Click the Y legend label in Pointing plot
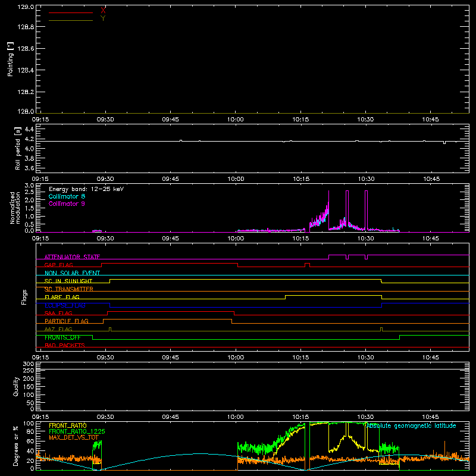 tap(103, 18)
